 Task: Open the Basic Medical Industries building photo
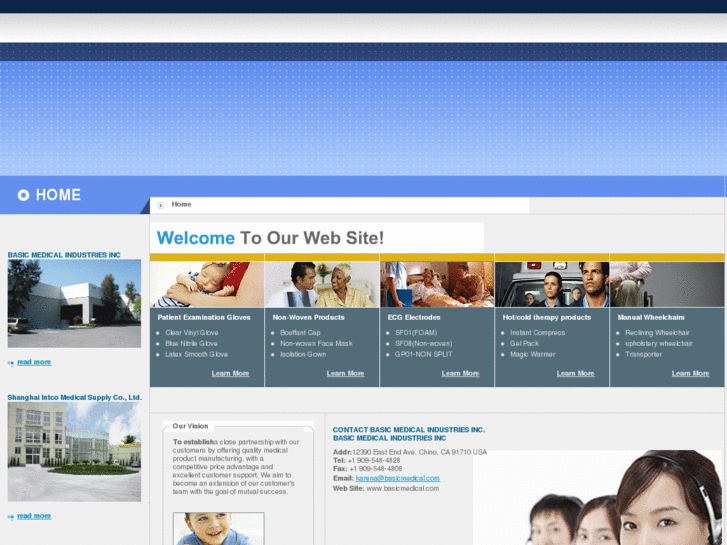click(74, 303)
